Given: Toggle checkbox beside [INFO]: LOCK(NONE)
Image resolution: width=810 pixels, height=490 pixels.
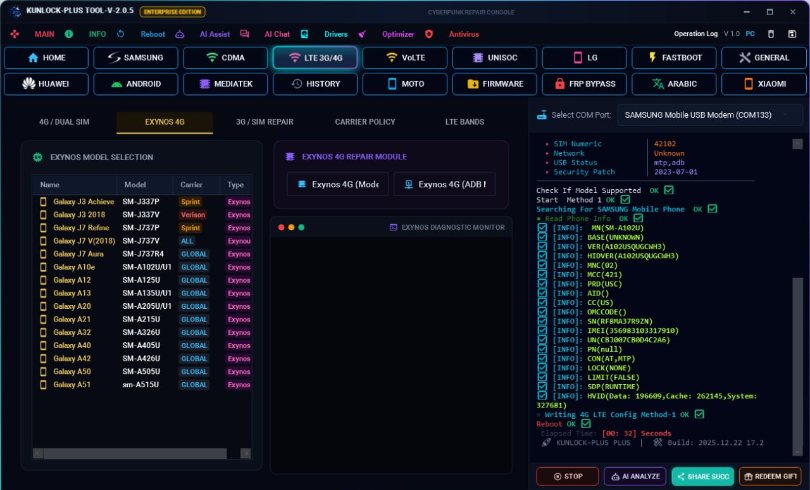Looking at the screenshot, I should point(542,368).
